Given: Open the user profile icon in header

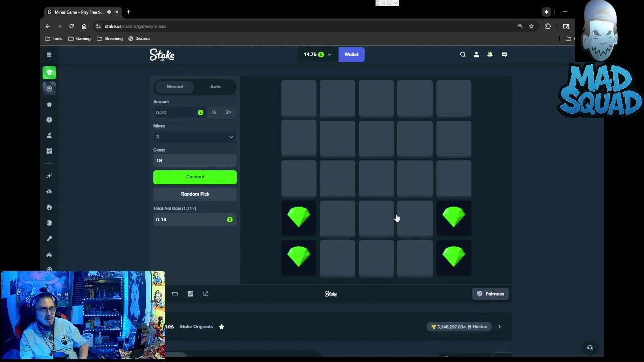Looking at the screenshot, I should [x=476, y=54].
